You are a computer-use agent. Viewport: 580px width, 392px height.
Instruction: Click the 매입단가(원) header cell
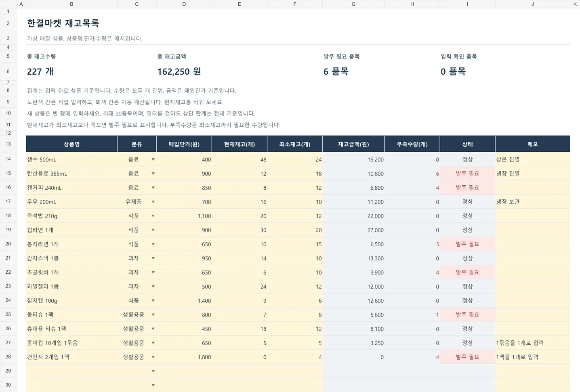pos(184,144)
